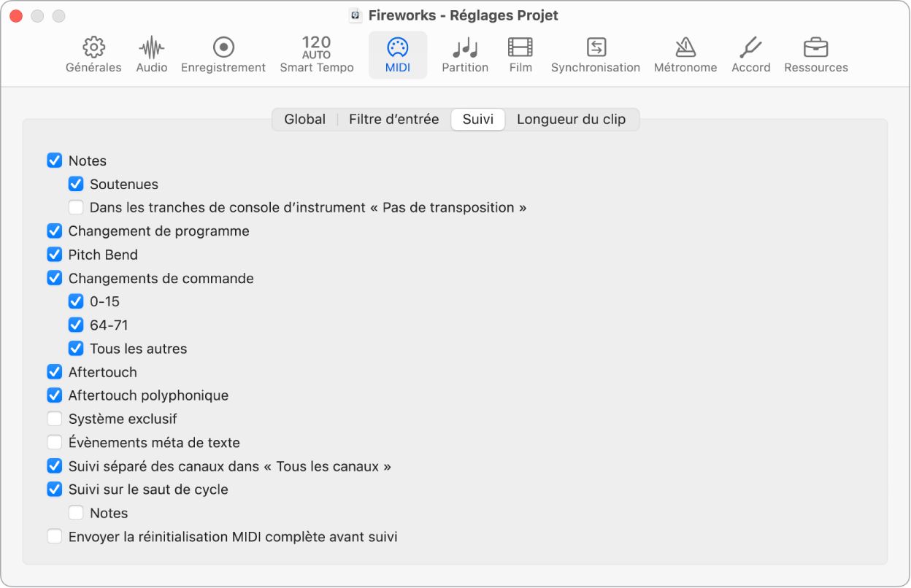This screenshot has height=588, width=911.
Task: Open the Synchronisation settings pane
Action: [x=596, y=55]
